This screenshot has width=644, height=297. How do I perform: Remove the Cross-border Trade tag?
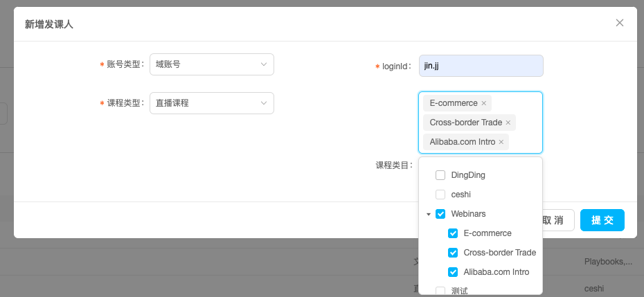click(508, 123)
